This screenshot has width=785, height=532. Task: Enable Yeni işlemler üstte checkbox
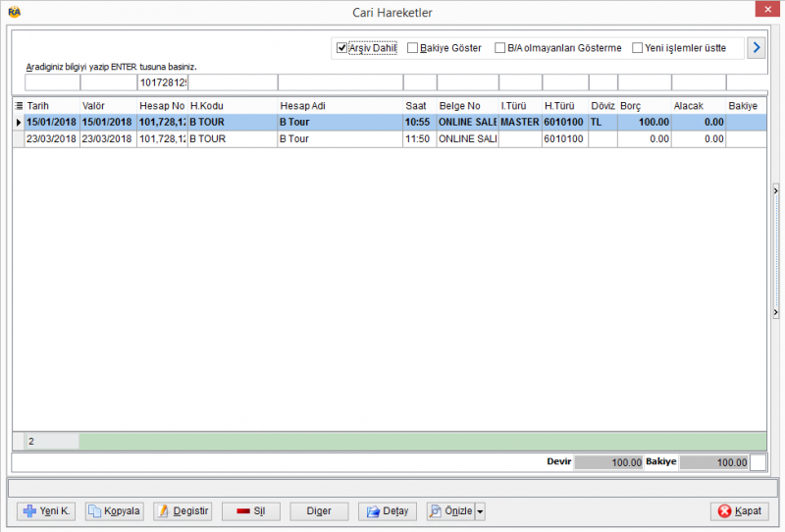[x=637, y=48]
